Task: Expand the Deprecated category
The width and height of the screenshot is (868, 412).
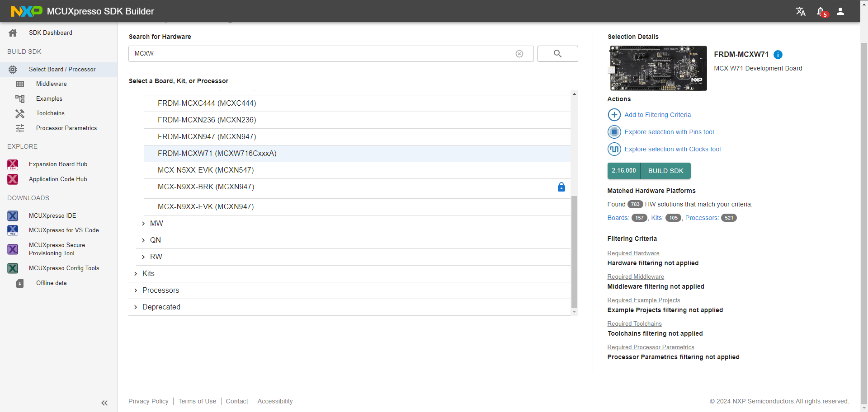Action: [136, 307]
